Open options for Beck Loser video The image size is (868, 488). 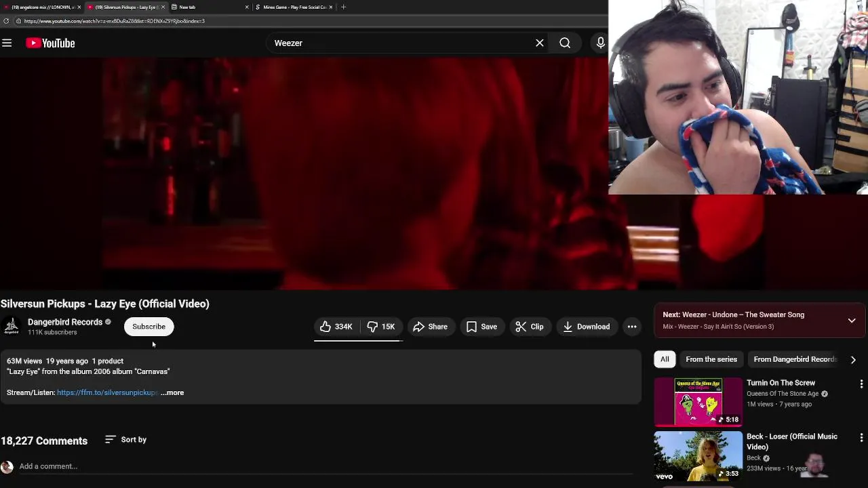(861, 438)
